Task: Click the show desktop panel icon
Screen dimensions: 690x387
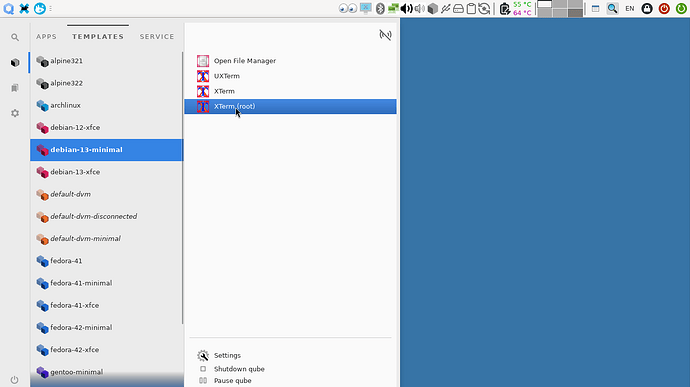Action: pyautogui.click(x=595, y=8)
